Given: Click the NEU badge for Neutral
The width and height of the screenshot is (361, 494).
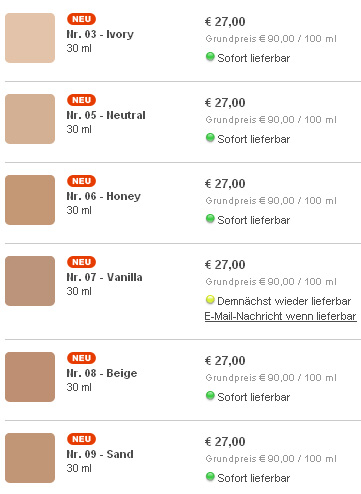Looking at the screenshot, I should click(x=81, y=100).
